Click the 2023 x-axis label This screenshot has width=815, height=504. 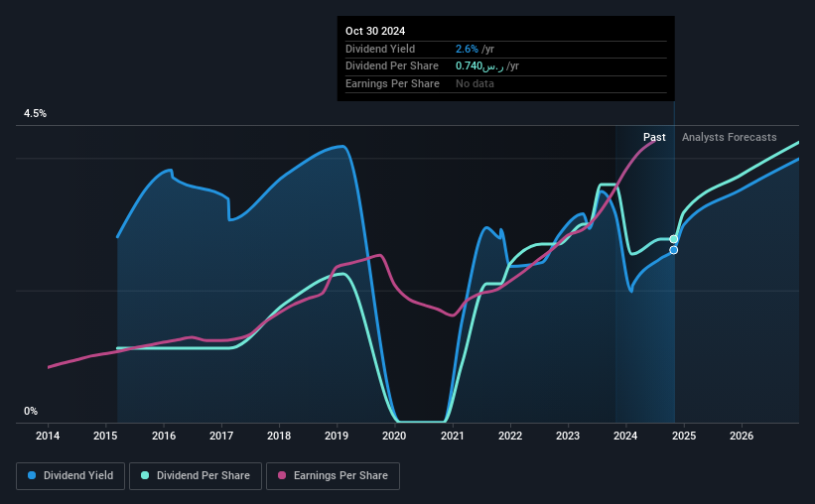click(x=568, y=436)
